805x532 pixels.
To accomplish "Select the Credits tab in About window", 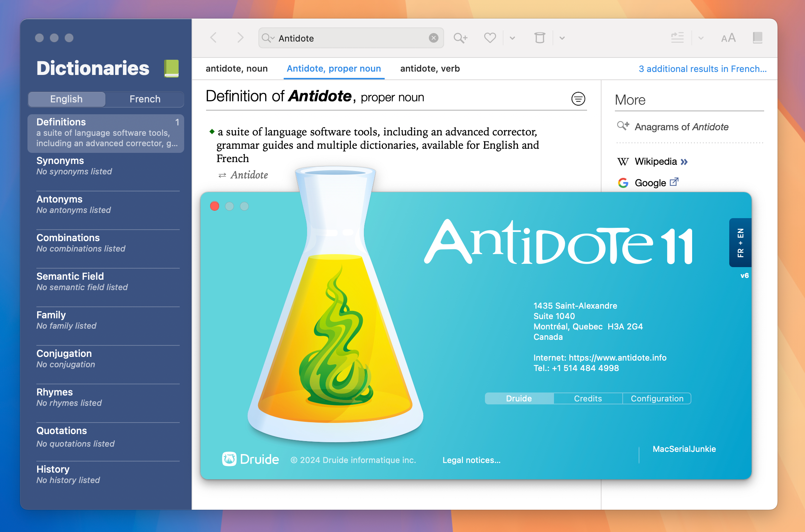I will pyautogui.click(x=588, y=398).
